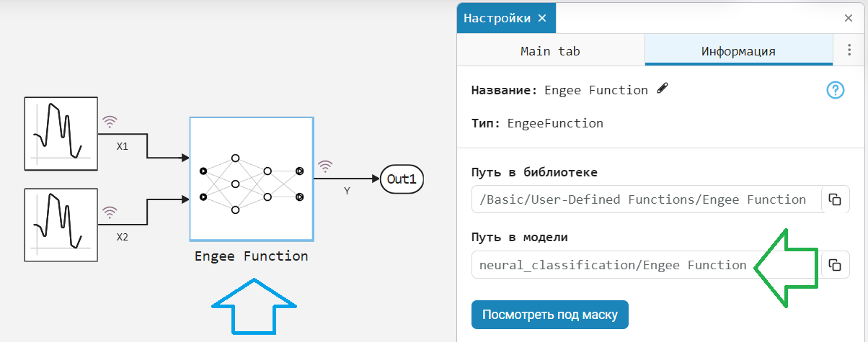Select the upper signal source block
This screenshot has width=868, height=342.
click(61, 133)
